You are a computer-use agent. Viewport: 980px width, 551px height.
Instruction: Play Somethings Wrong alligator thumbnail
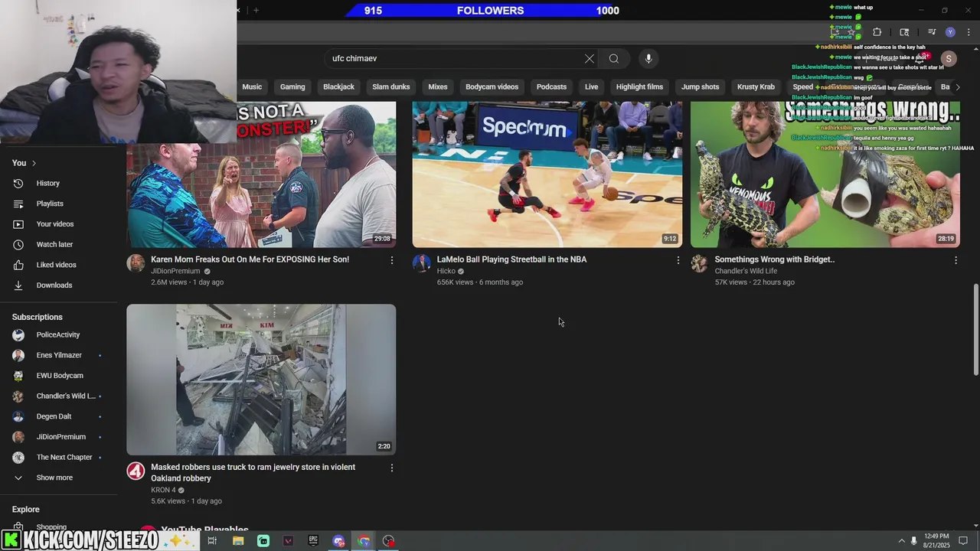[825, 174]
